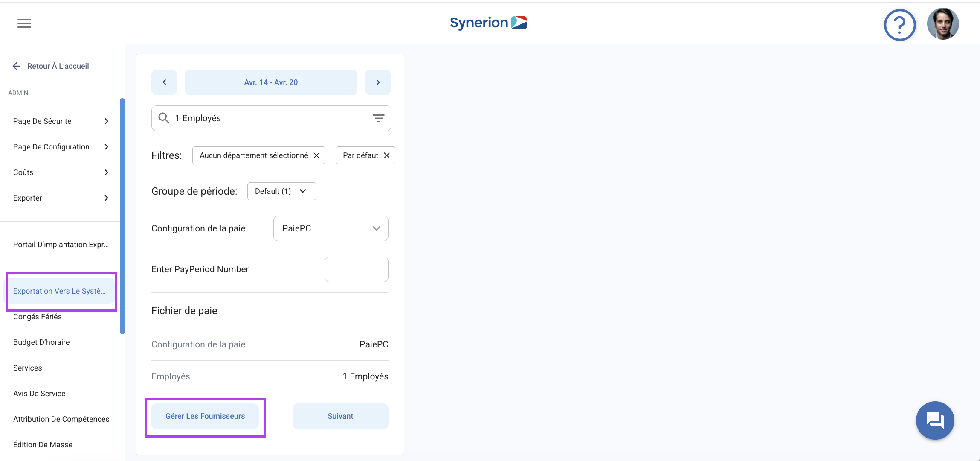Open the hamburger navigation menu
Screen dimensions: 980x461
[x=24, y=23]
